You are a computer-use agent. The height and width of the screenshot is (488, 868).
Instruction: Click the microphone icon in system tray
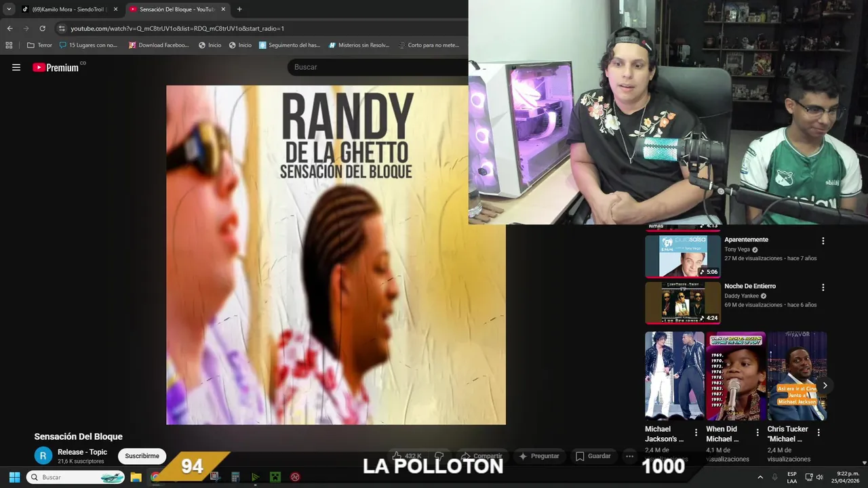tap(775, 477)
